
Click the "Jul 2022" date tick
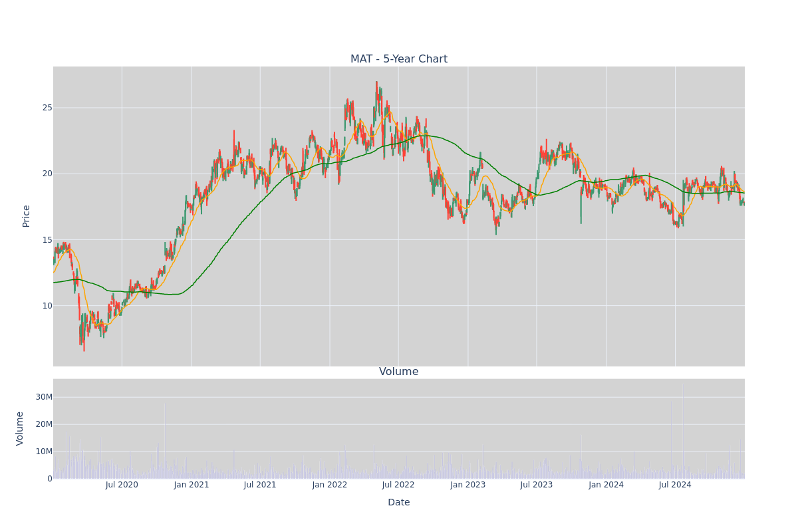click(x=398, y=485)
